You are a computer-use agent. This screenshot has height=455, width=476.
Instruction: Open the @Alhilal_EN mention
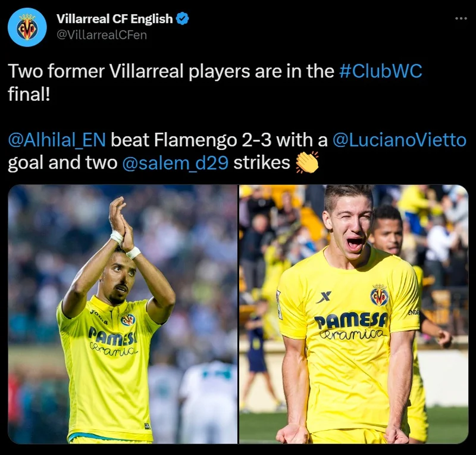click(x=57, y=141)
